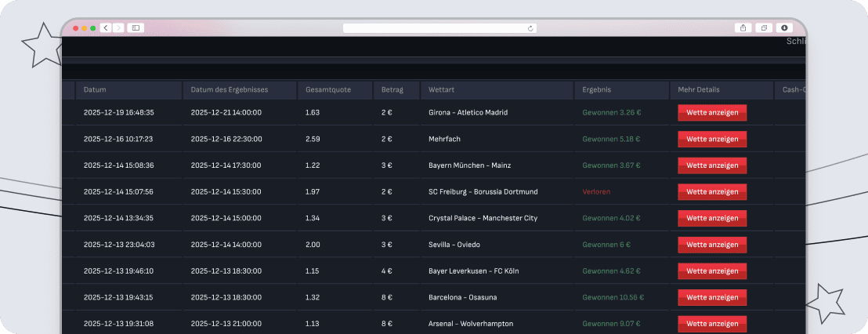Image resolution: width=868 pixels, height=334 pixels.
Task: Reload the page with refresh icon
Action: pos(530,27)
